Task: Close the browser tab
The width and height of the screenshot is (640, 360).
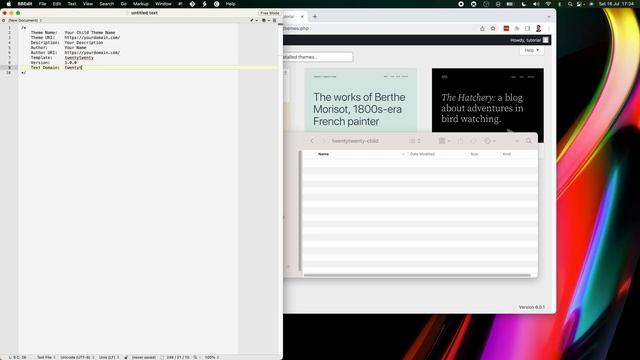Action: 302,17
